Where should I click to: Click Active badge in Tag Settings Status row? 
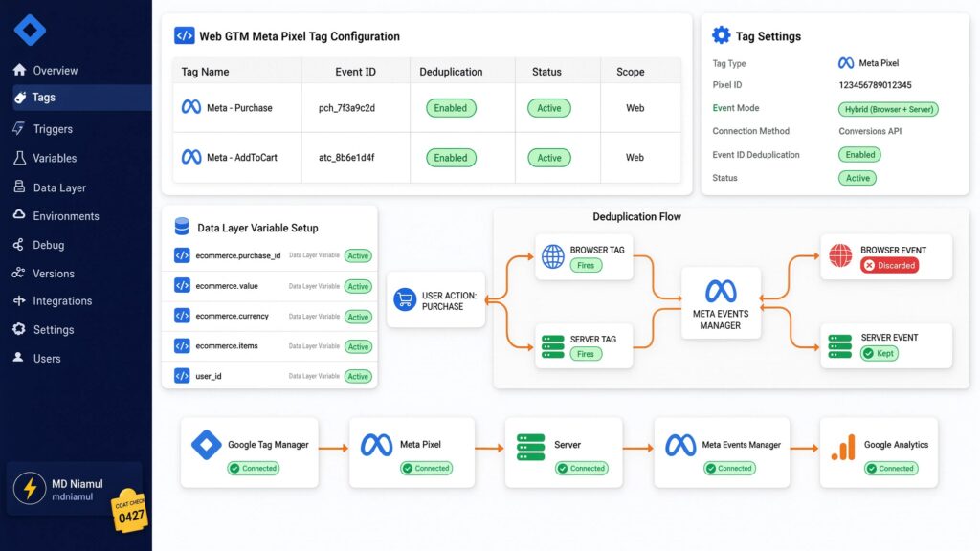[x=857, y=178]
